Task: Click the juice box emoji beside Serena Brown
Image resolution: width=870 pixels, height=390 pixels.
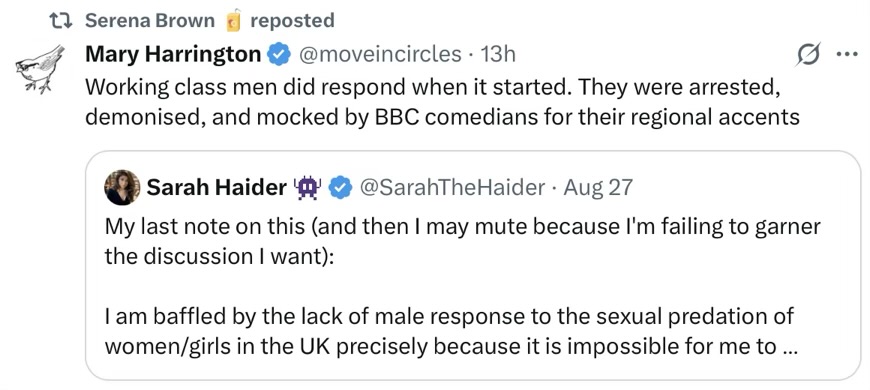Action: coord(234,21)
